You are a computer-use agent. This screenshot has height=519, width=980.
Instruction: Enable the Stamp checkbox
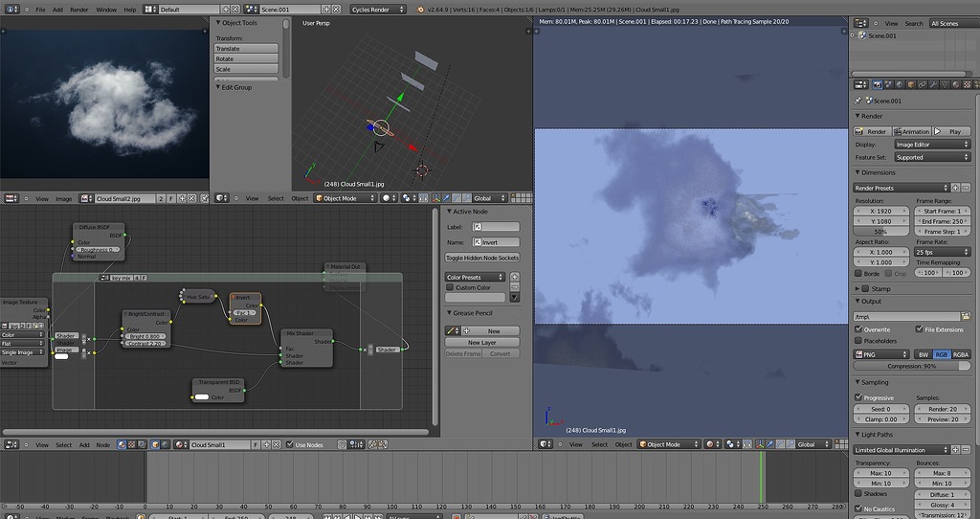(865, 288)
